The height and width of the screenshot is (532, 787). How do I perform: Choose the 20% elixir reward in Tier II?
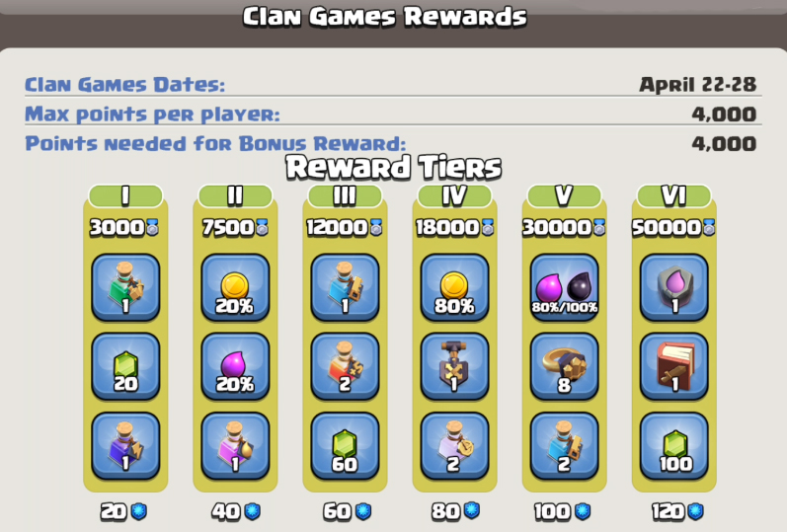235,367
